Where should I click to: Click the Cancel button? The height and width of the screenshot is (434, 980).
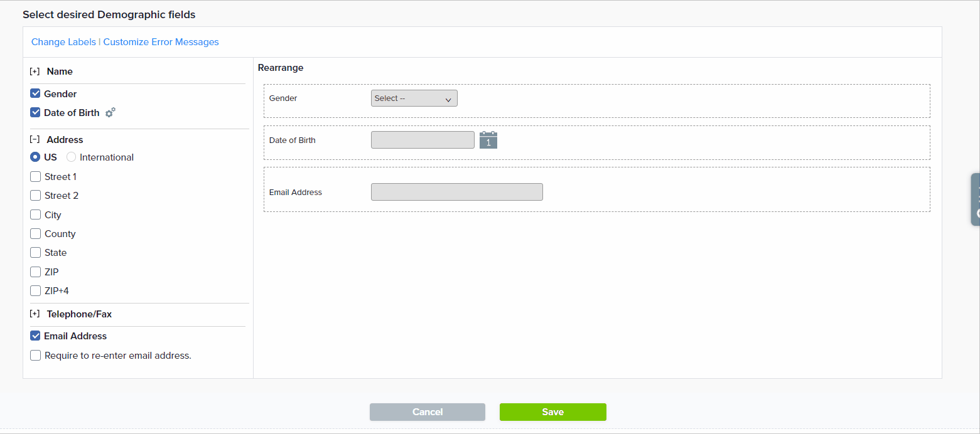pyautogui.click(x=427, y=412)
